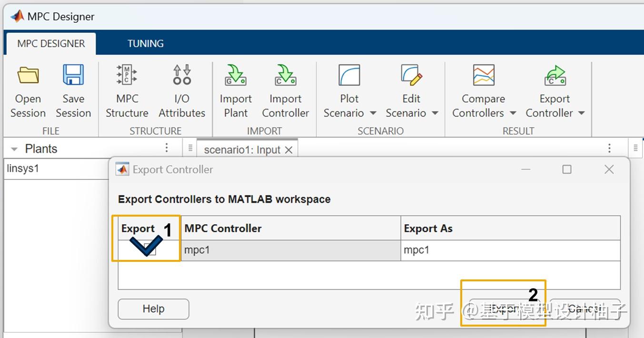Open the Export Controller dropdown arrow
The width and height of the screenshot is (644, 338).
coord(581,114)
